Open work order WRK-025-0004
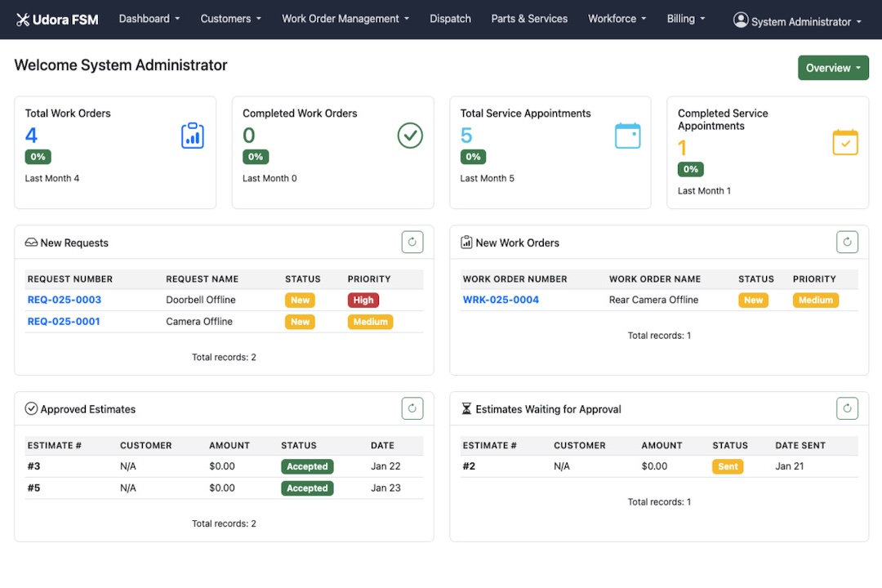Viewport: 882px width, 588px height. [501, 300]
